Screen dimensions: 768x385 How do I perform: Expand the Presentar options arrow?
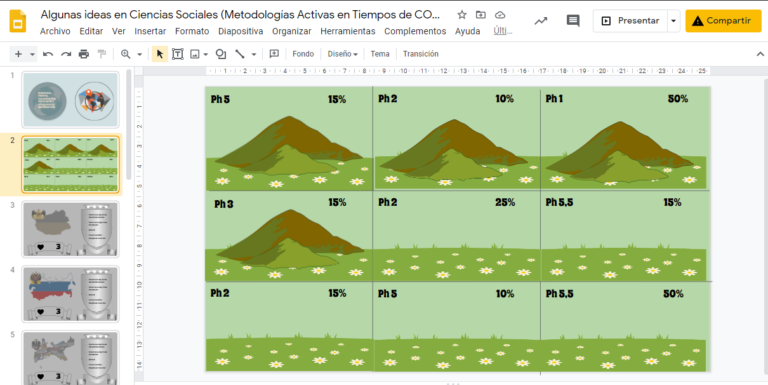(673, 21)
